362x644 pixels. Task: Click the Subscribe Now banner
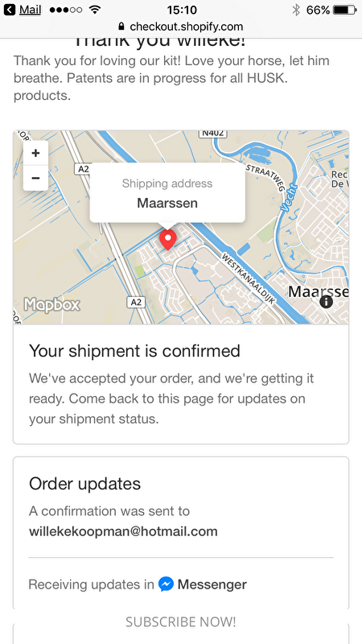click(181, 621)
